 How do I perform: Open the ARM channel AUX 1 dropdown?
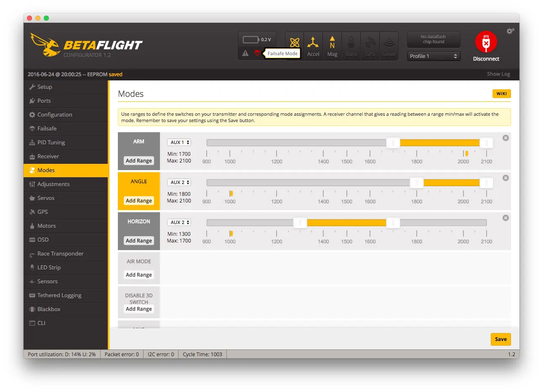click(179, 142)
